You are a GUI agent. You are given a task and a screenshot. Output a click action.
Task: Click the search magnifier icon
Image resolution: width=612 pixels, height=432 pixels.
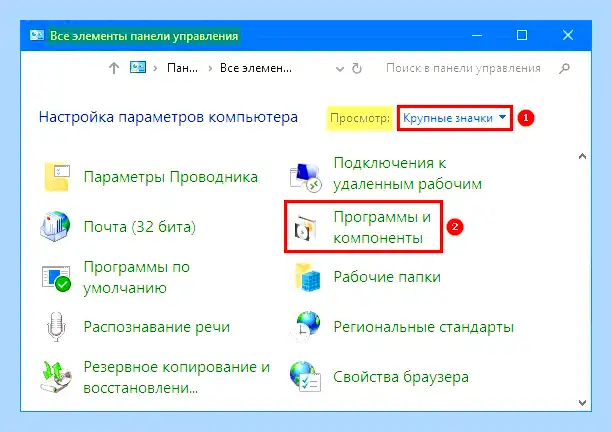coord(564,69)
